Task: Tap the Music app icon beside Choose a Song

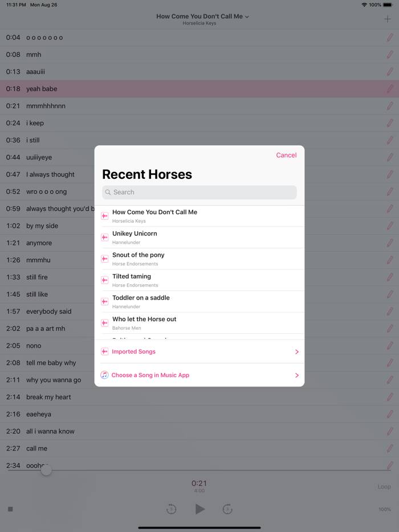Action: (104, 375)
